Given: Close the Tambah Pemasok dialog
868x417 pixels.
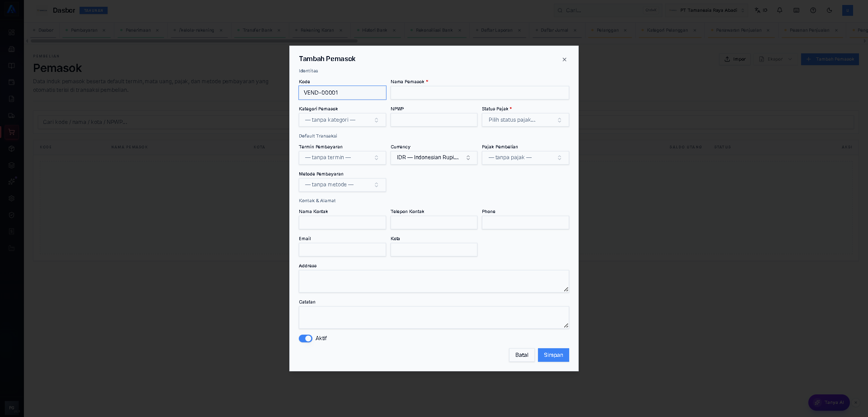Looking at the screenshot, I should point(564,60).
